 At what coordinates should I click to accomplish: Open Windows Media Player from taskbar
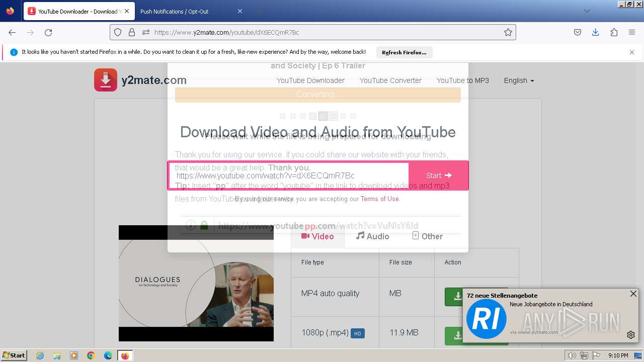coord(74,355)
